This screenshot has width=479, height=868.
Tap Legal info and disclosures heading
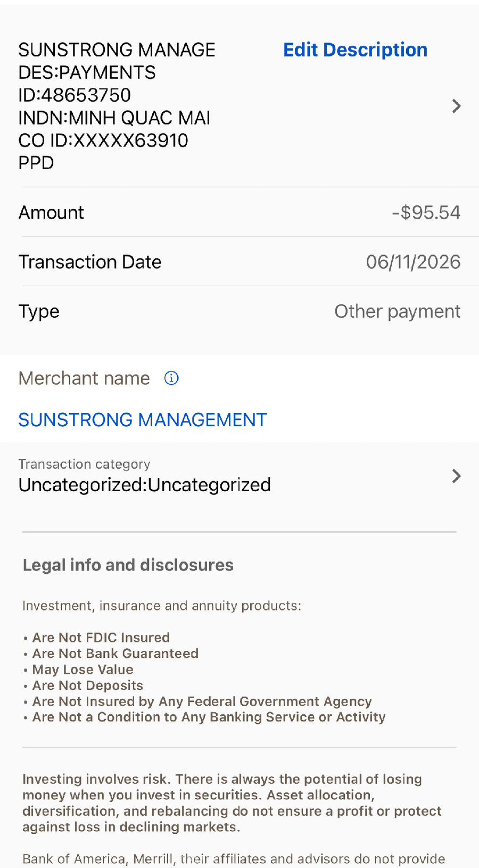pos(128,565)
